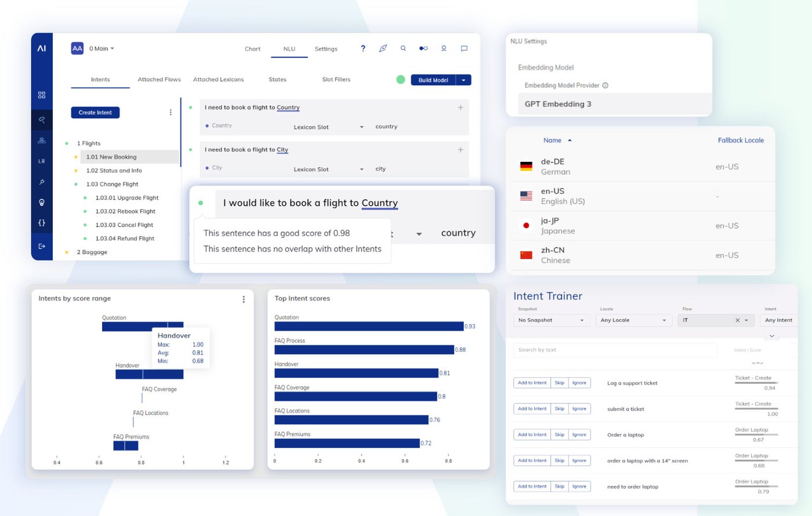Open the Slot Fillers tab
The width and height of the screenshot is (812, 516).
click(x=336, y=79)
